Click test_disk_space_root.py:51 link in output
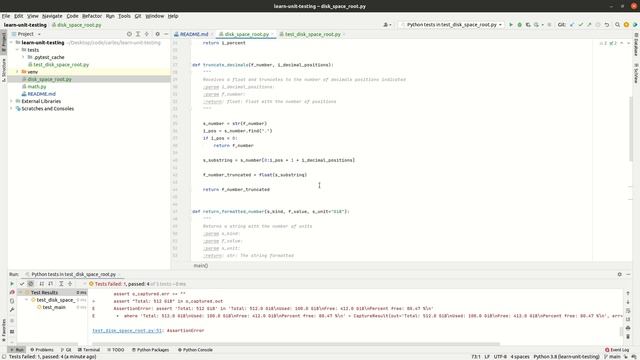Viewport: 640px width, 360px height. [x=127, y=331]
